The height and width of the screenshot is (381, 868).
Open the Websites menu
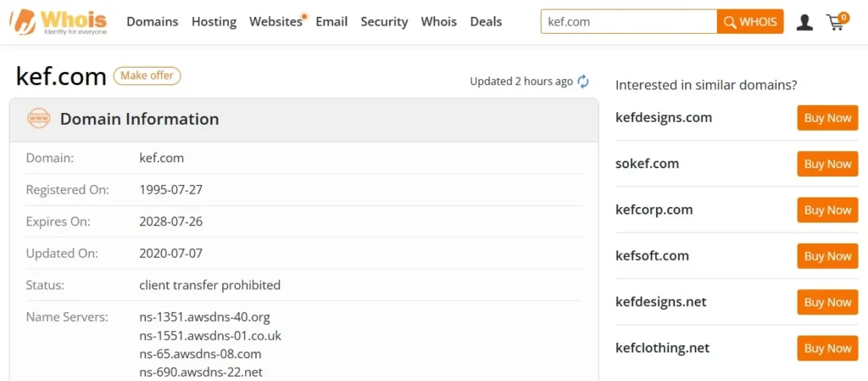[x=275, y=21]
